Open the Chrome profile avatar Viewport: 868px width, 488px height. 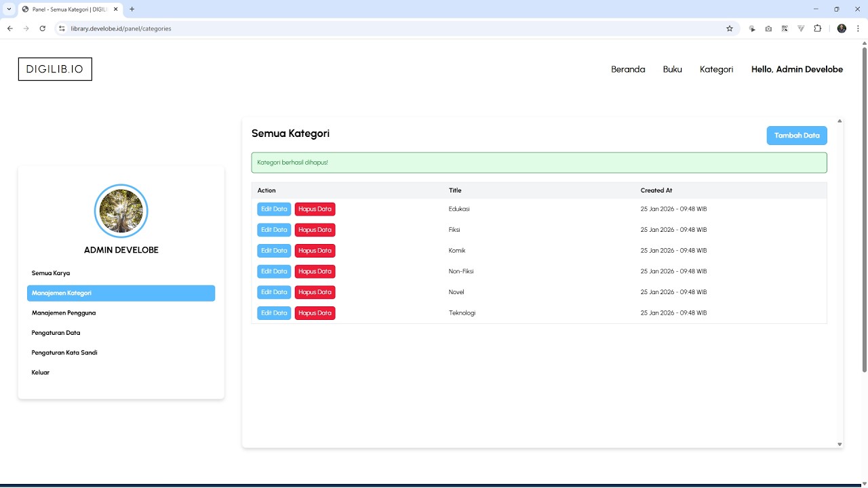tap(842, 28)
